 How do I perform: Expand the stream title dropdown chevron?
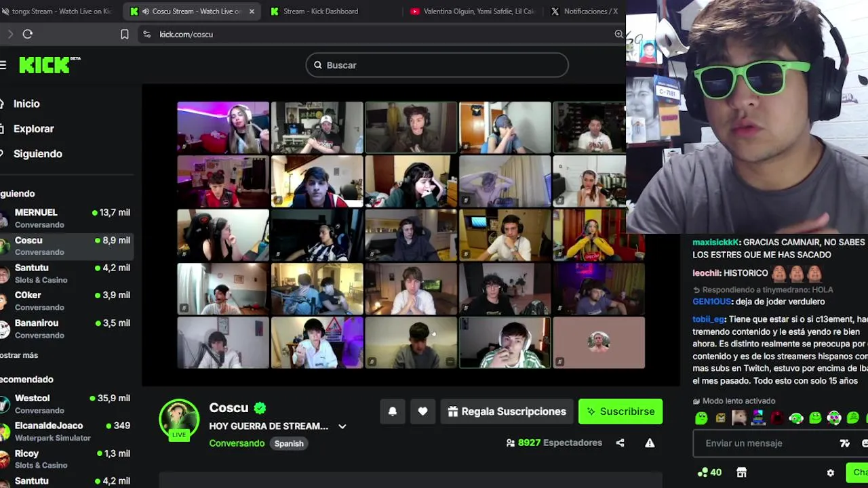tap(342, 426)
